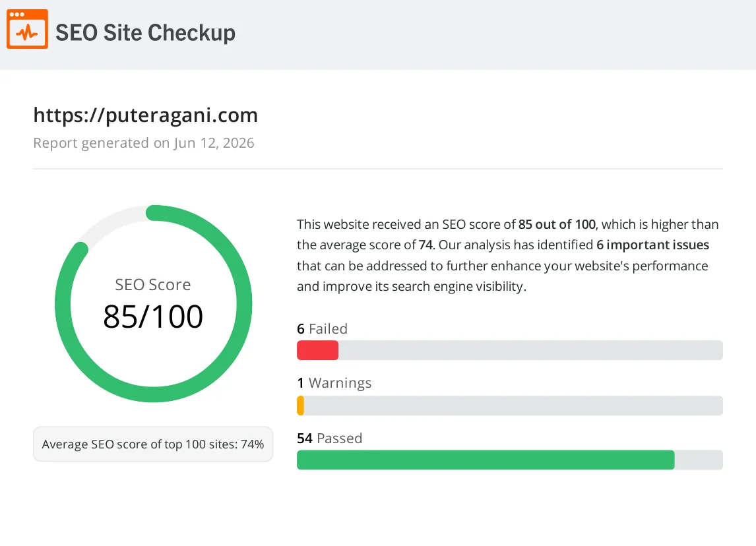
Task: Click the green circular SEO score gauge
Action: [153, 303]
